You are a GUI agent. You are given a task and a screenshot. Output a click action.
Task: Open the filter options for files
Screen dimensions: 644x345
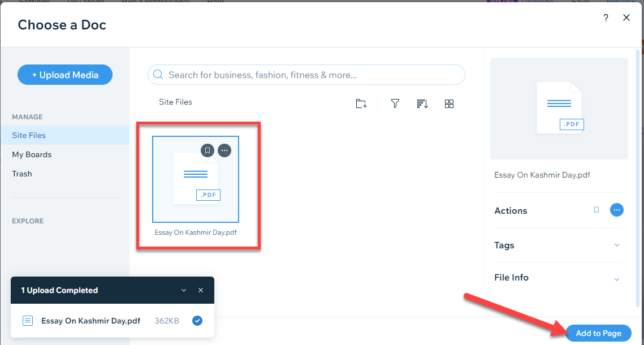(x=395, y=103)
